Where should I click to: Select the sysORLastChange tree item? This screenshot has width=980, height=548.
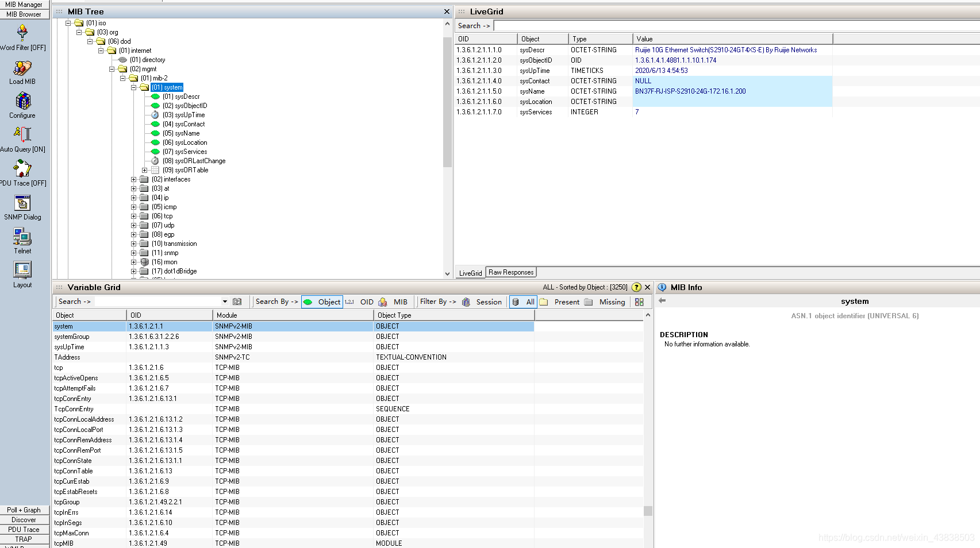[x=194, y=161]
